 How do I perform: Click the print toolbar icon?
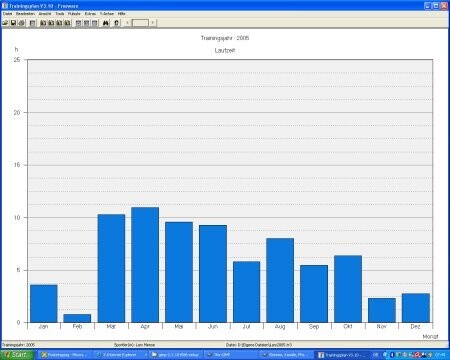[22, 23]
